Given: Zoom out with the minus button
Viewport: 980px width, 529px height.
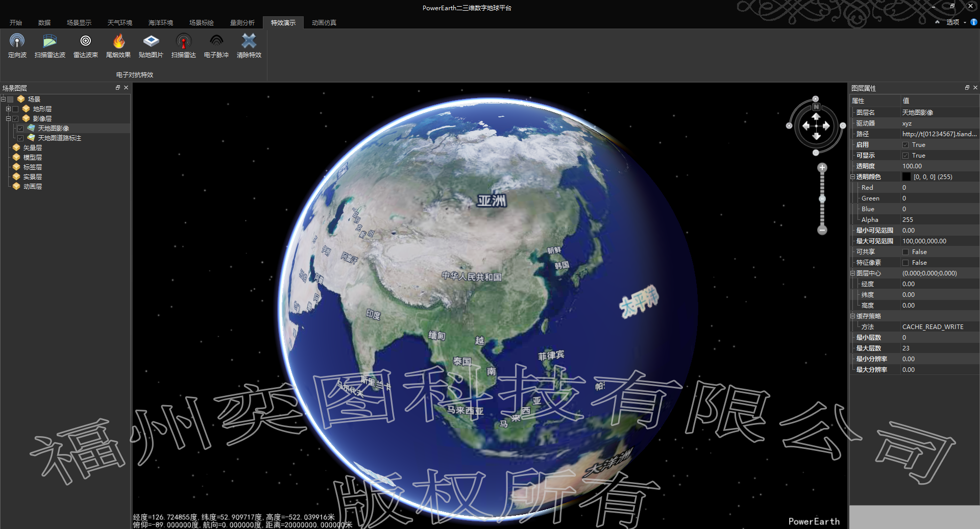Looking at the screenshot, I should click(822, 230).
